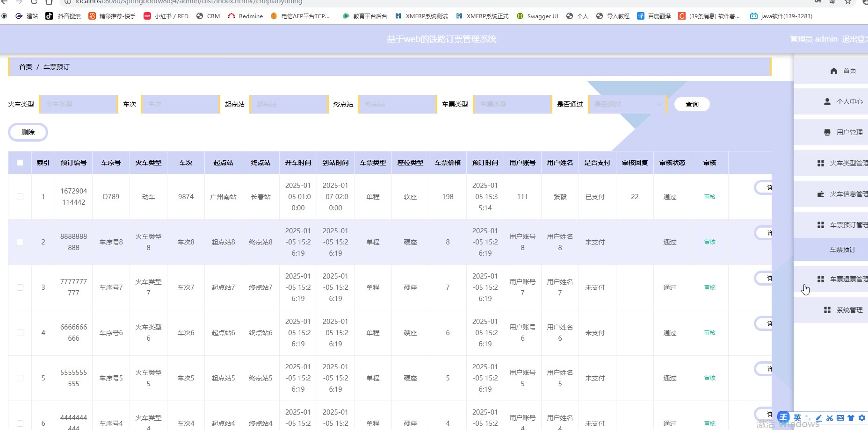Viewport: 868px width, 430px height.
Task: Open the IME skin shirt icon
Action: (x=851, y=418)
